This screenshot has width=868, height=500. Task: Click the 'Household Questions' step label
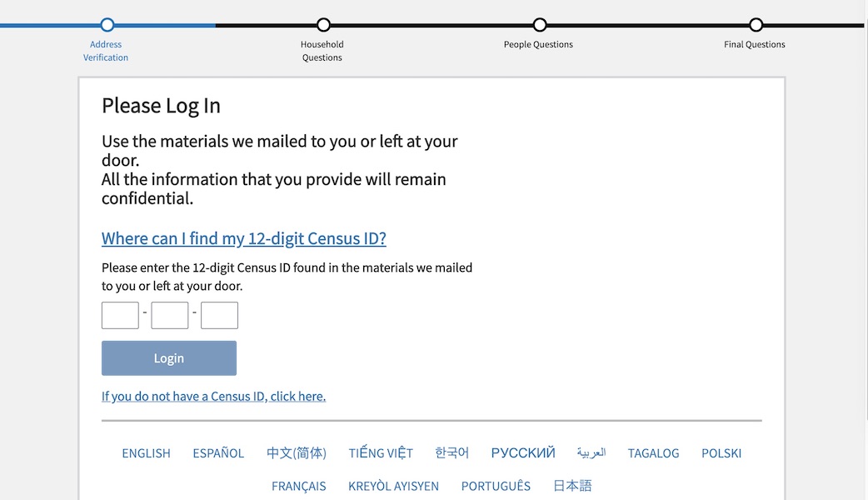(x=322, y=51)
